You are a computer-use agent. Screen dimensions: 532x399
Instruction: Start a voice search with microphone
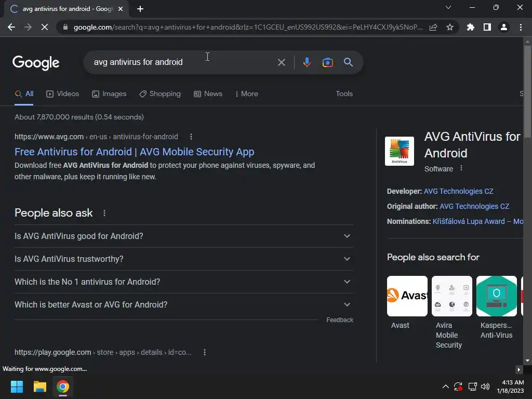pos(307,62)
